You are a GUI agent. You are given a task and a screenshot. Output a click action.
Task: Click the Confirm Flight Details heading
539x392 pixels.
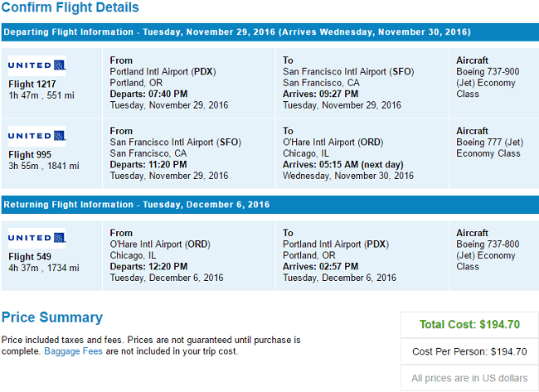70,7
